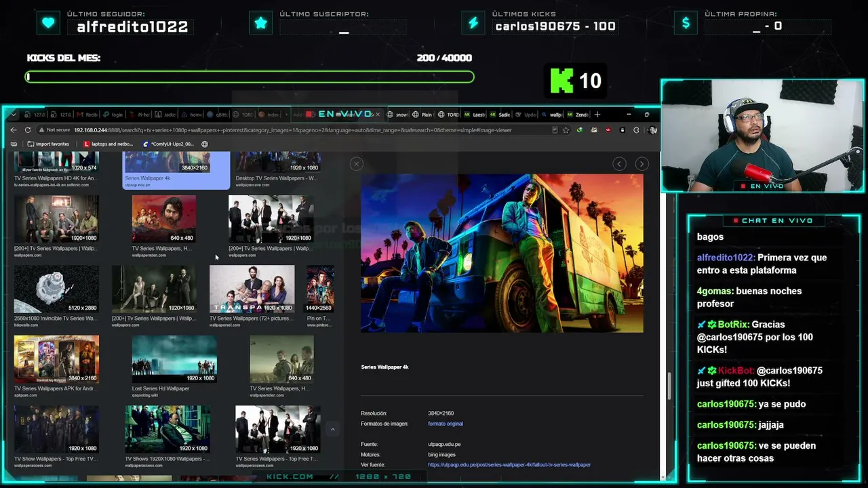
Task: Open the reader view icon in address bar
Action: coord(555,130)
